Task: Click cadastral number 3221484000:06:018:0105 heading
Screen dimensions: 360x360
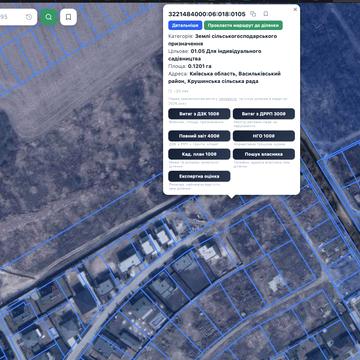Action: coord(207,14)
